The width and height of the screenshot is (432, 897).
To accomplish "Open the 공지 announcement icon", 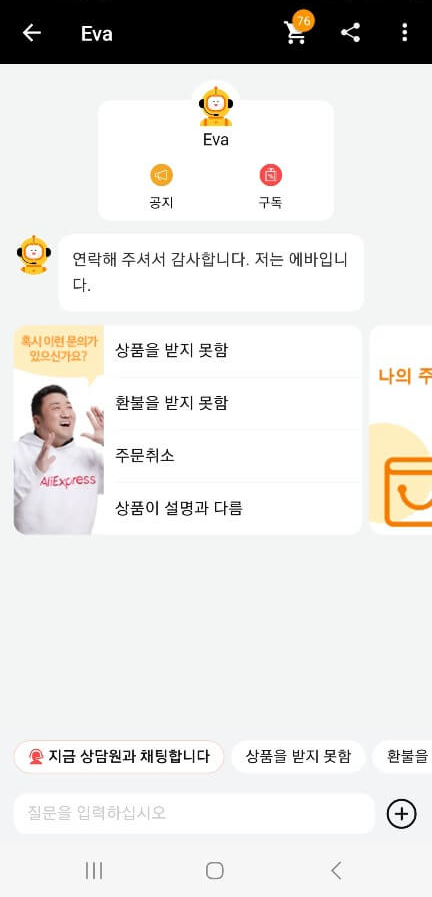I will (161, 175).
